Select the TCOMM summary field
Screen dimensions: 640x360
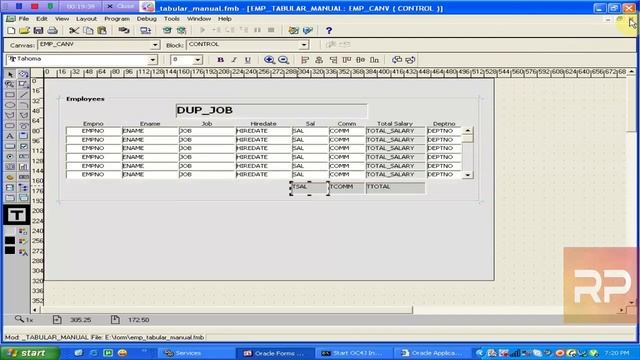(x=347, y=188)
